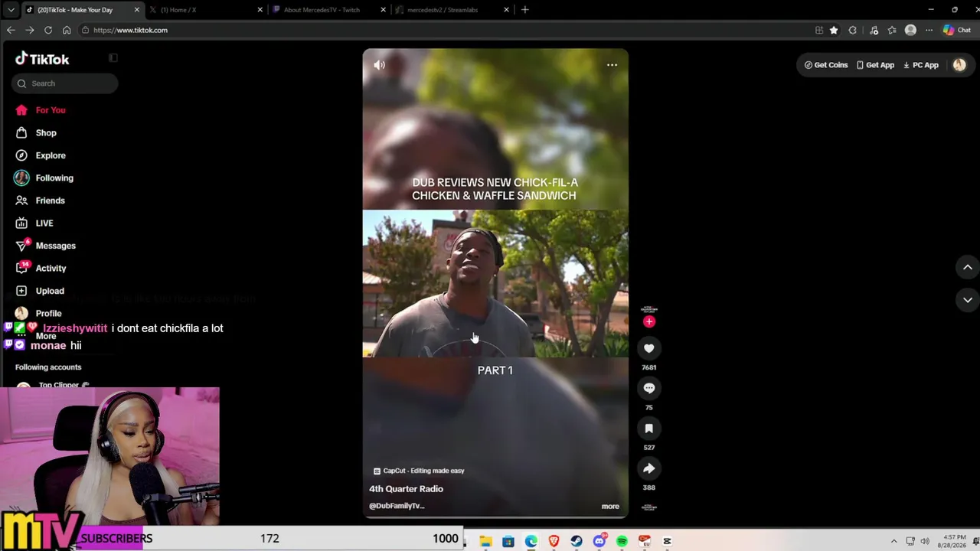Open Discord from the taskbar
Screen dimensions: 980x551
pyautogui.click(x=599, y=542)
